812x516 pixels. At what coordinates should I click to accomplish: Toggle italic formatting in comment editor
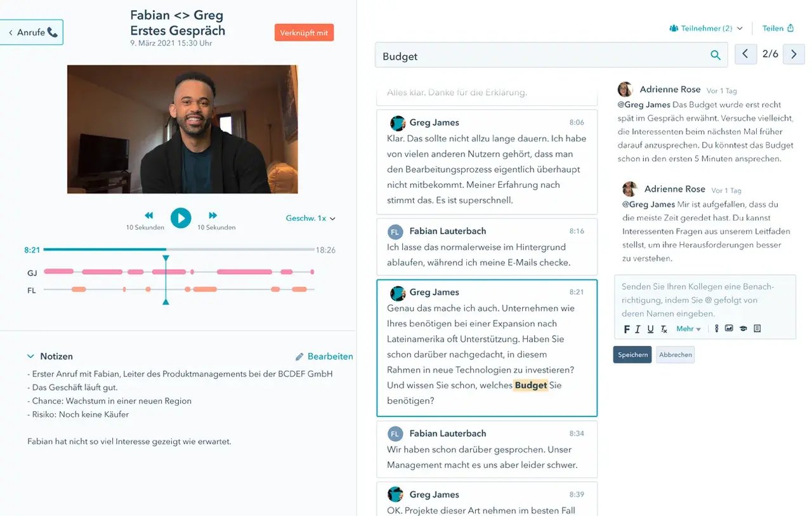638,329
